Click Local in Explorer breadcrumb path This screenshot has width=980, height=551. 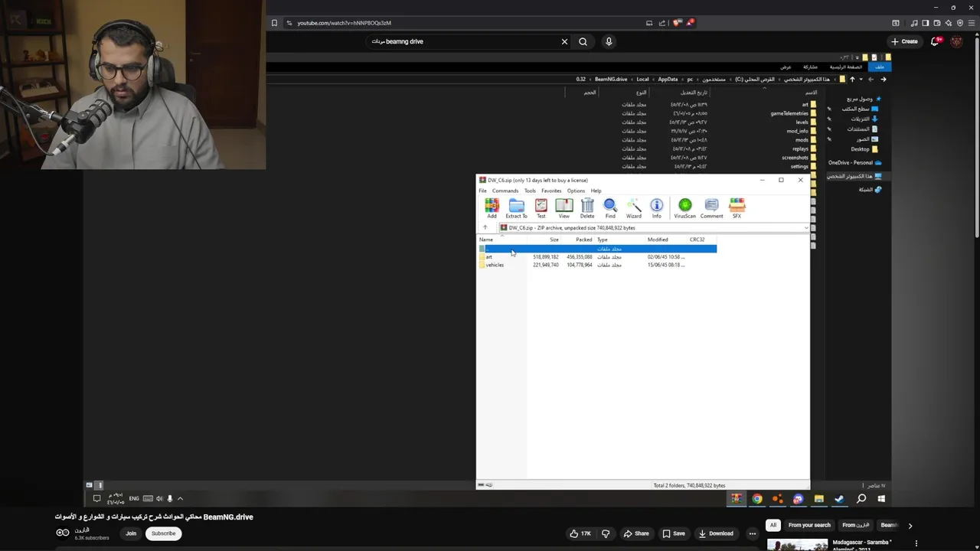(x=642, y=79)
